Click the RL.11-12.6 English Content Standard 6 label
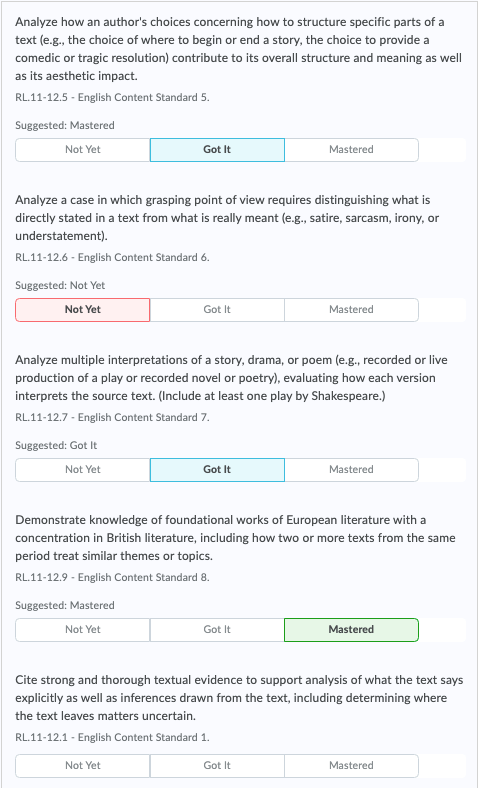478x788 pixels. coord(112,257)
